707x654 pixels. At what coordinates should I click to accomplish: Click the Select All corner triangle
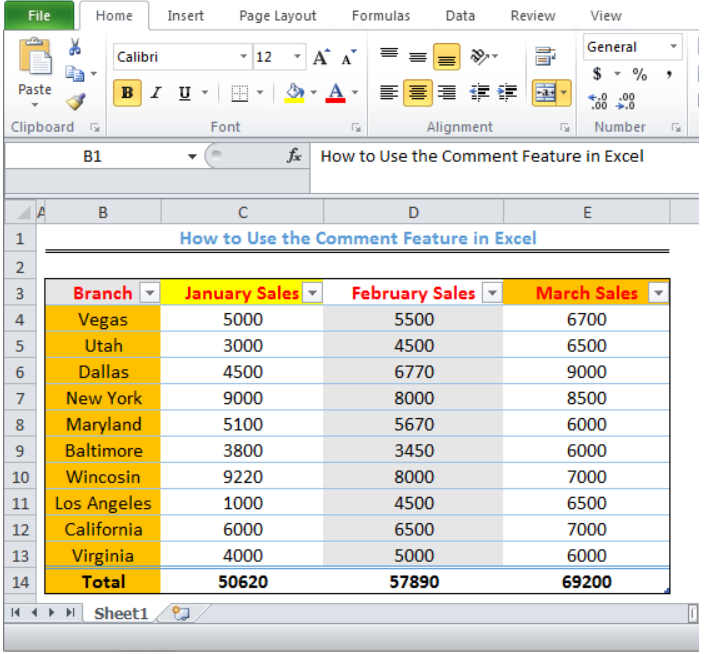pyautogui.click(x=22, y=212)
